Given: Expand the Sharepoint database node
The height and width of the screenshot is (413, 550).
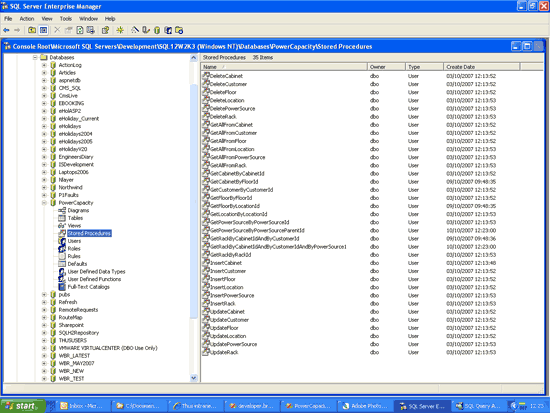Looking at the screenshot, I should pyautogui.click(x=44, y=325).
